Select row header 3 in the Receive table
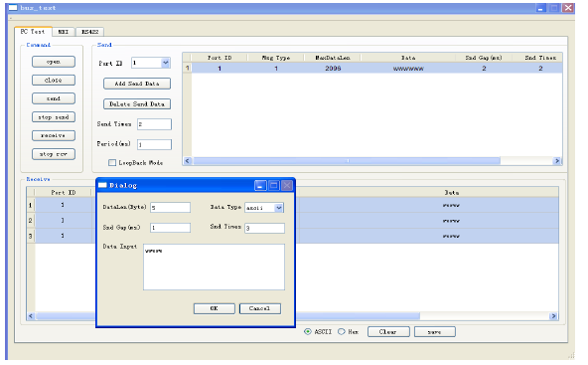The image size is (588, 365). pyautogui.click(x=31, y=236)
